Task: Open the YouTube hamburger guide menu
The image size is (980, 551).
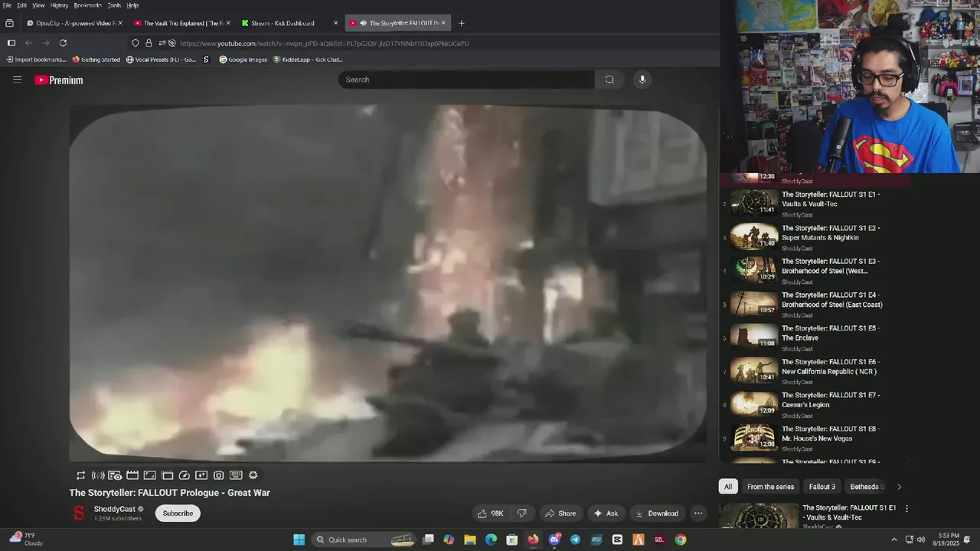Action: point(17,79)
